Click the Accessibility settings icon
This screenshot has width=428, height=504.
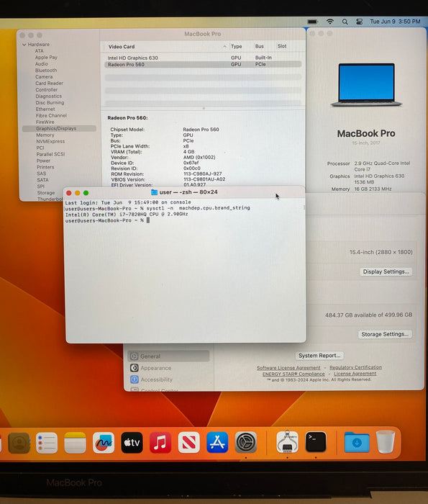coord(135,379)
